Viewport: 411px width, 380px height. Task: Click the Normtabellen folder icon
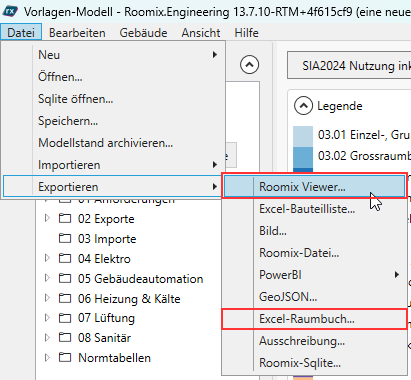pos(65,357)
